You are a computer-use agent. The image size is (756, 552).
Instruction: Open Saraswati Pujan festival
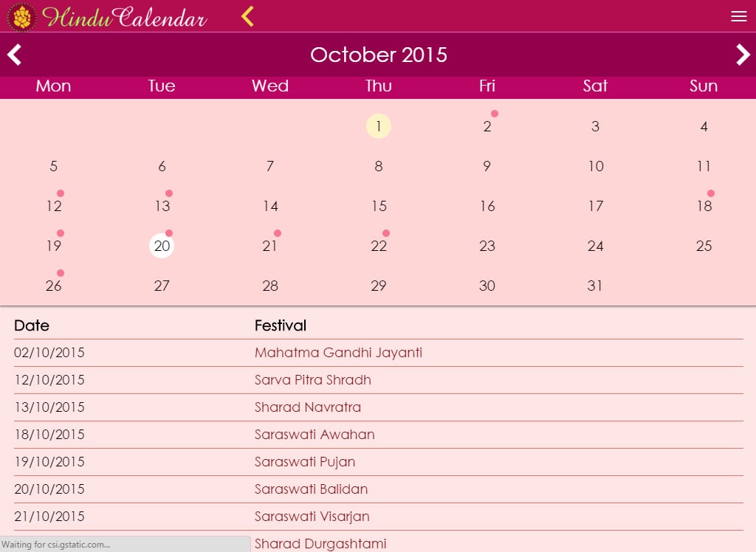[305, 462]
